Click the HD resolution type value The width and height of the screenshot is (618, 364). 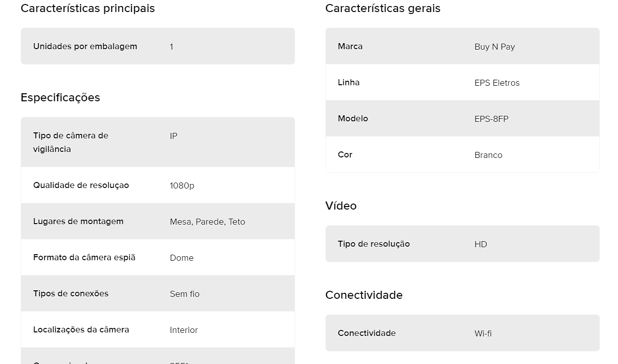pos(481,244)
